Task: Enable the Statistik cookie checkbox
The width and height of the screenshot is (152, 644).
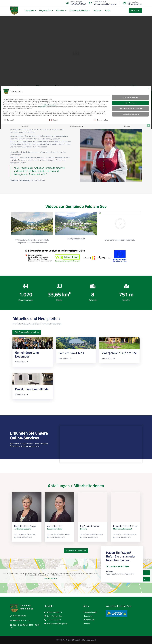Action: click(x=50, y=120)
